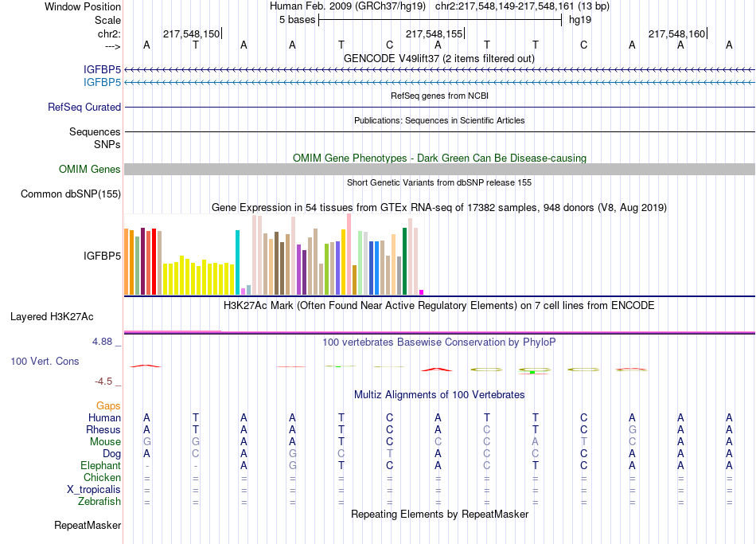Click the Multiz Alignments of 100 Vertebrates title
Screen dimensions: 756x544
coord(439,395)
